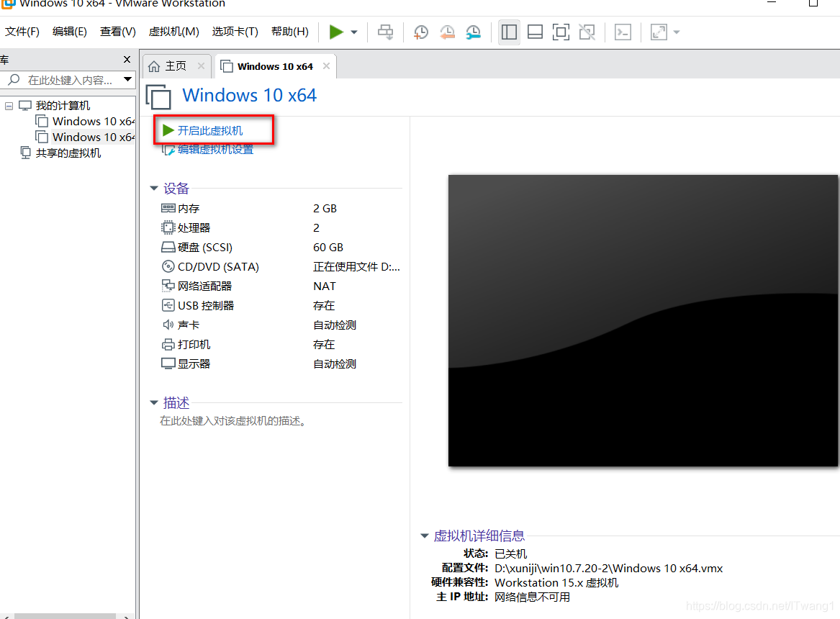Click the black VM screen preview thumbnail
Viewport: 840px width, 619px height.
643,320
